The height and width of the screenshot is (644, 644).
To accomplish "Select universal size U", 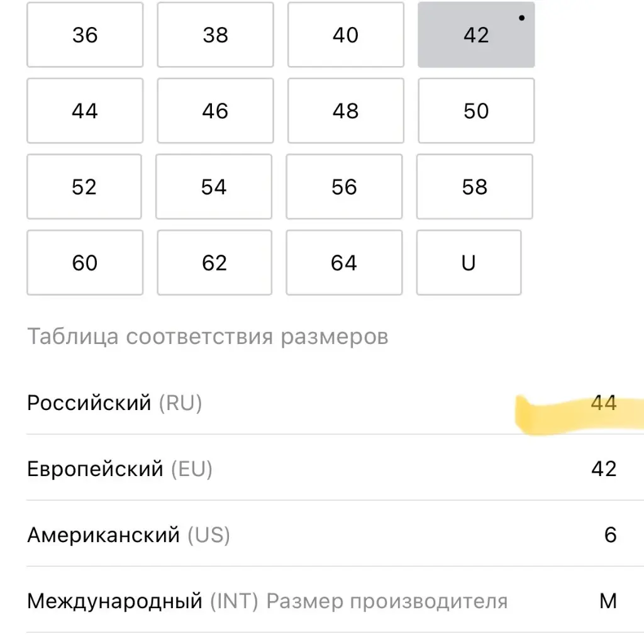I will pyautogui.click(x=469, y=262).
